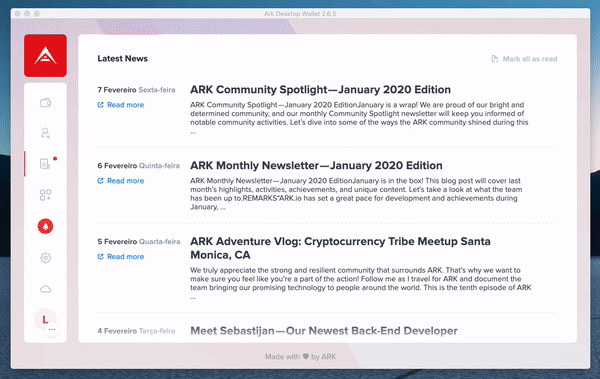Open the settings gear icon
The width and height of the screenshot is (600, 379).
pos(45,258)
